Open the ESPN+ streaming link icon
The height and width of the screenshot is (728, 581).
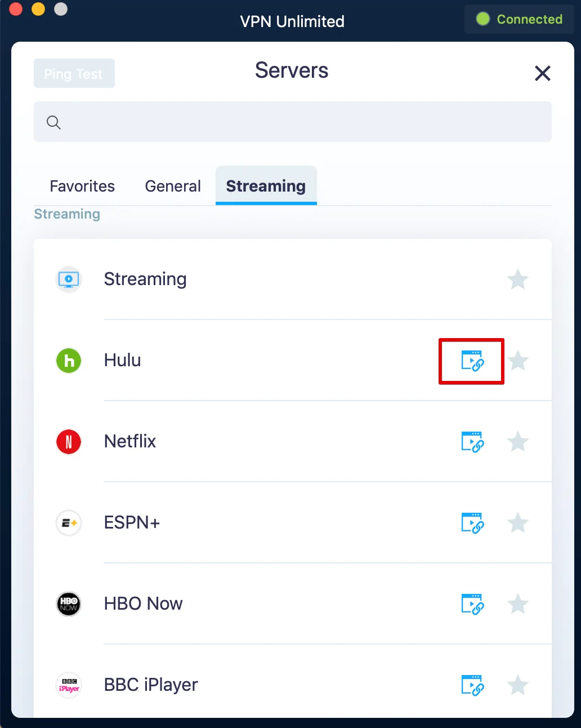pyautogui.click(x=472, y=523)
